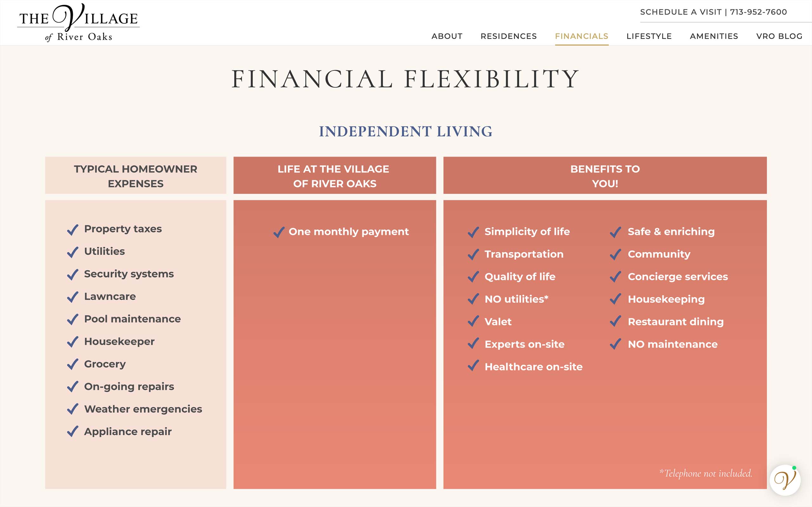Viewport: 812px width, 507px height.
Task: Click the checkmark next to Appliance repair
Action: point(73,431)
